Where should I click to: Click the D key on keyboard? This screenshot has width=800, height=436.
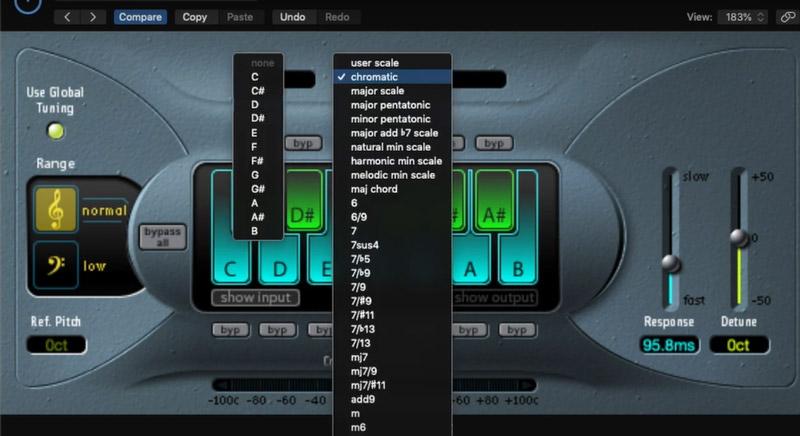(x=279, y=261)
